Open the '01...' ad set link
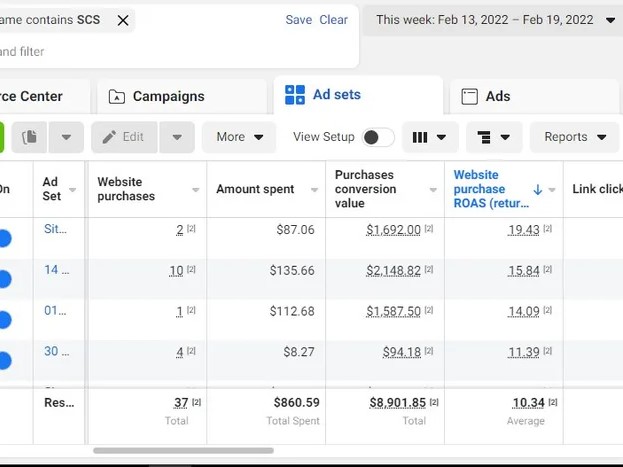 click(55, 310)
